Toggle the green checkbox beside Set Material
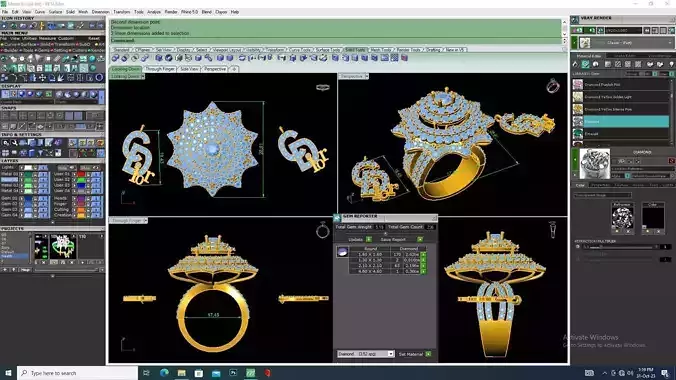 coord(428,354)
